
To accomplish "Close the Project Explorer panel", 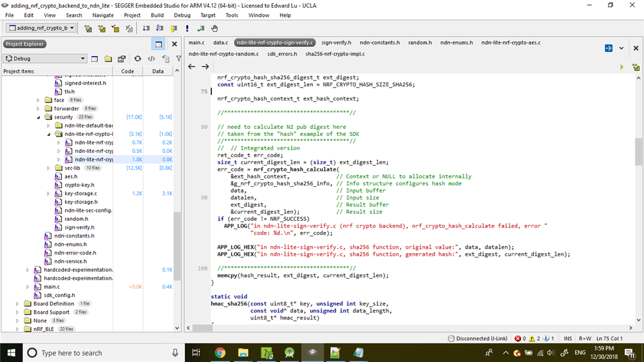I will (x=174, y=44).
